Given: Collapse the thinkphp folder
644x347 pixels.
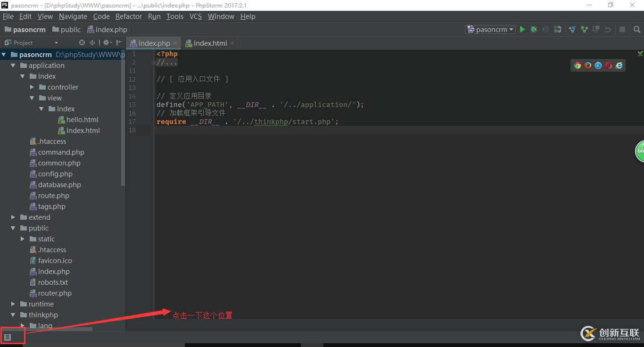Looking at the screenshot, I should [x=13, y=315].
